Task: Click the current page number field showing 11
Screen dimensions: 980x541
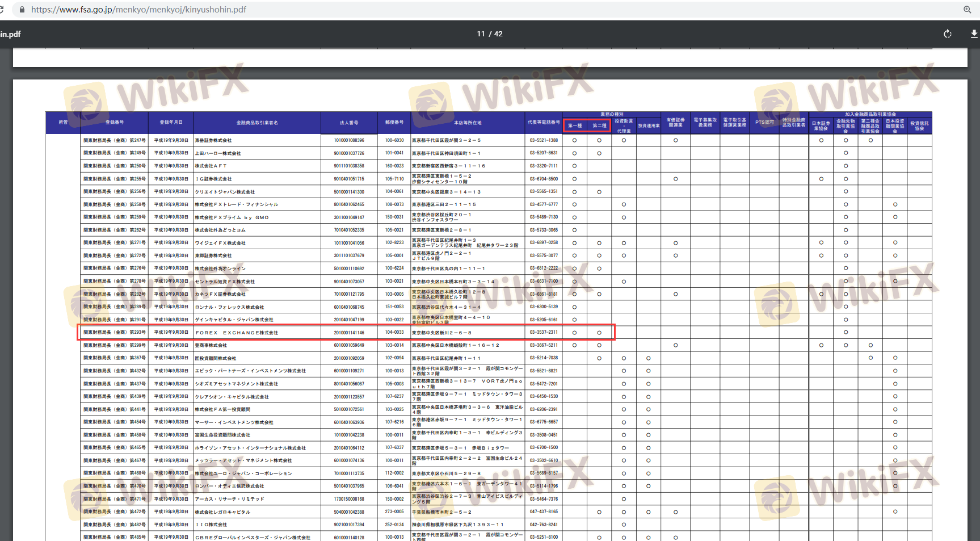Action: pyautogui.click(x=481, y=34)
